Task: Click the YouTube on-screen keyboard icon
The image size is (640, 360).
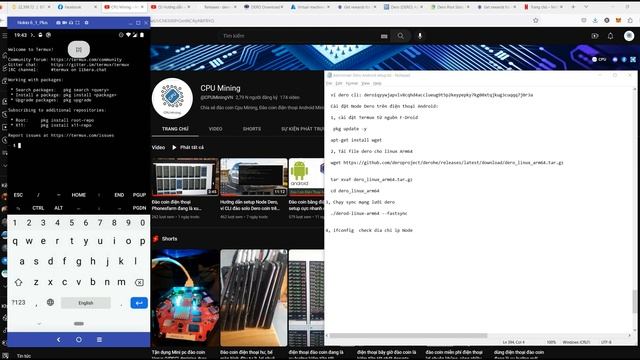Action: (x=384, y=36)
